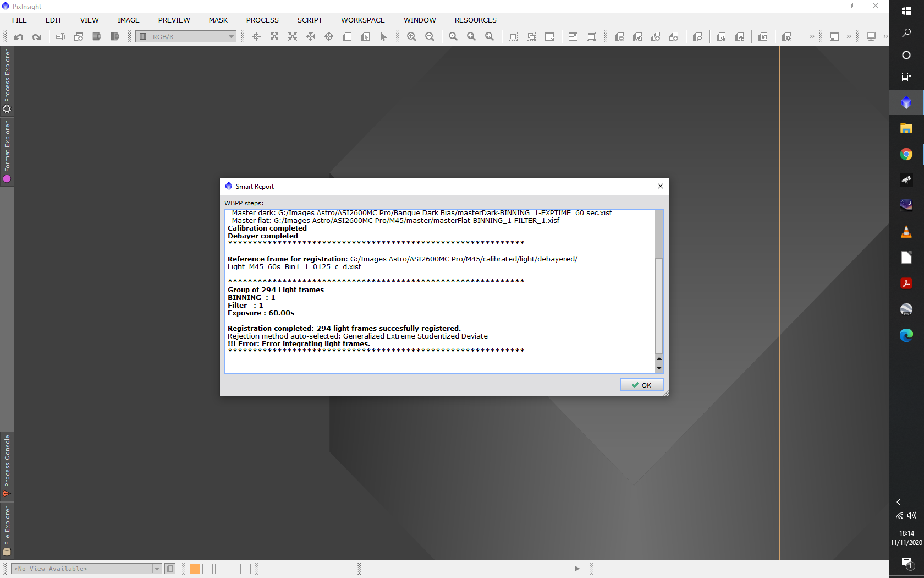
Task: Open the SCRIPT menu
Action: coord(310,20)
